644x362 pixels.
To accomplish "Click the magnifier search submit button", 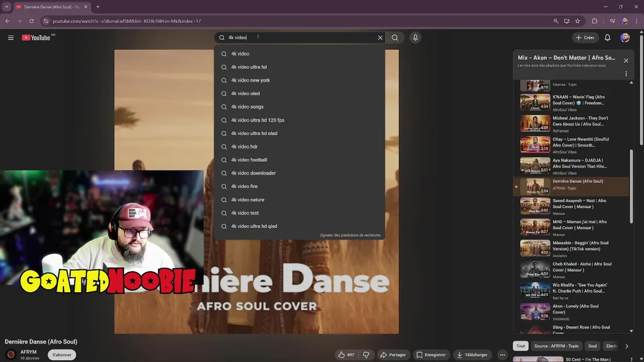I will tap(395, 38).
